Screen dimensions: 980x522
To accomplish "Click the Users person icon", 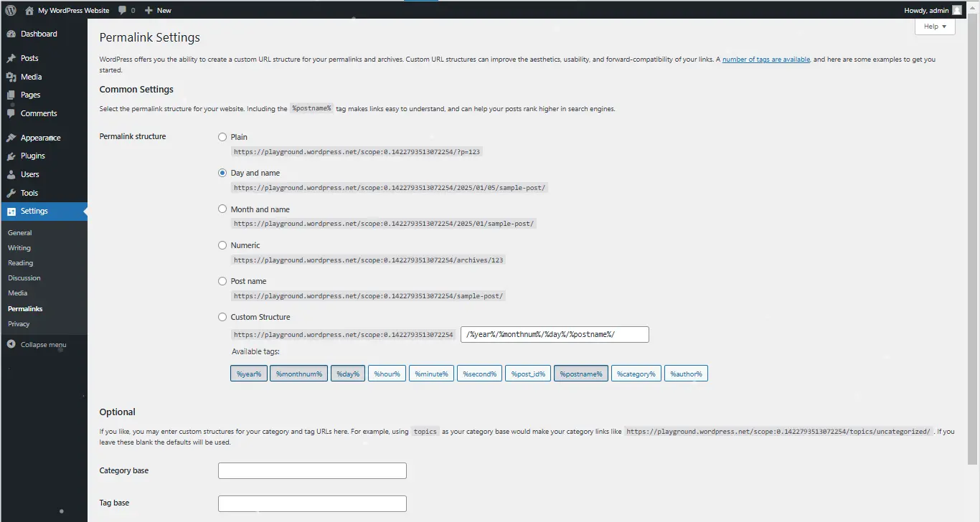I will pyautogui.click(x=11, y=174).
